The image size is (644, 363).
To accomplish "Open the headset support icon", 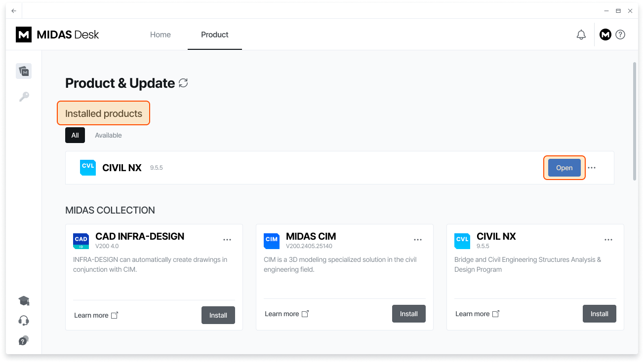I will coord(24,321).
